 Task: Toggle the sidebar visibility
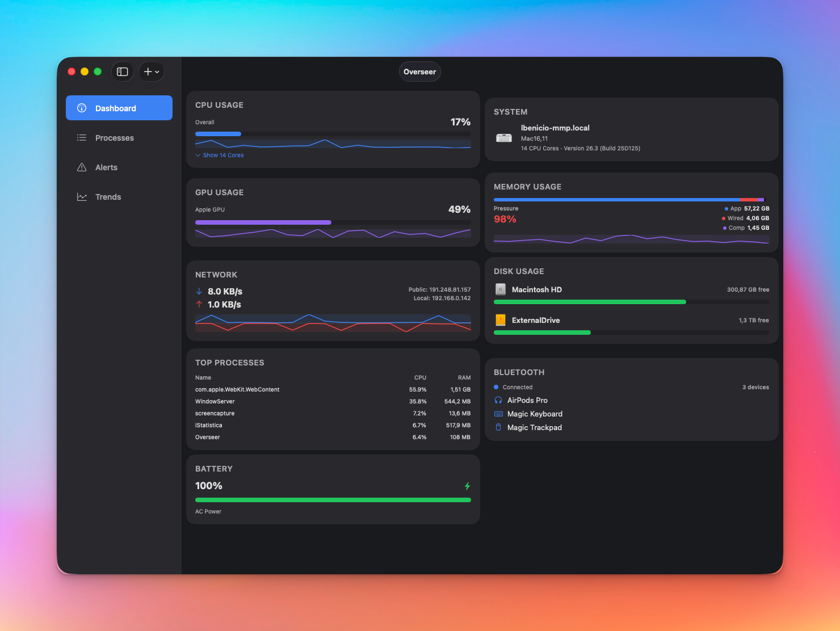coord(122,71)
